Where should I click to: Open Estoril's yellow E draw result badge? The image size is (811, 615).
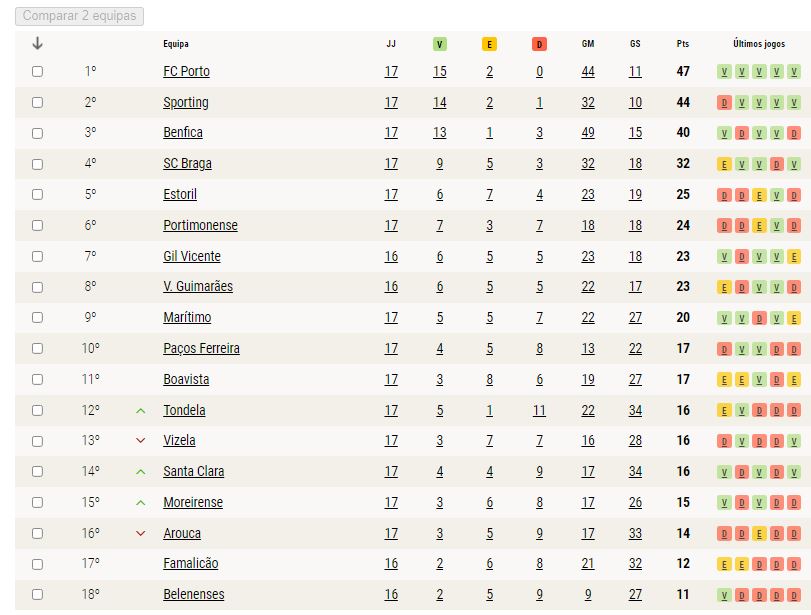point(759,195)
